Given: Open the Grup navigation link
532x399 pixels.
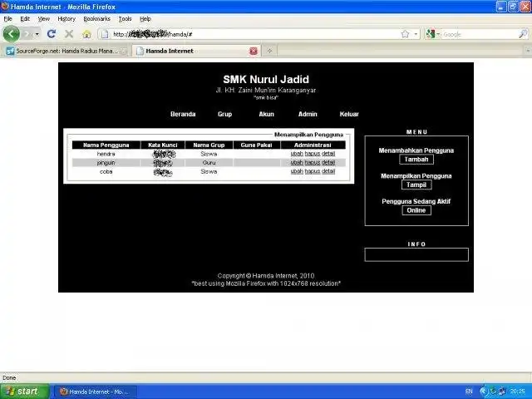Looking at the screenshot, I should 224,115.
